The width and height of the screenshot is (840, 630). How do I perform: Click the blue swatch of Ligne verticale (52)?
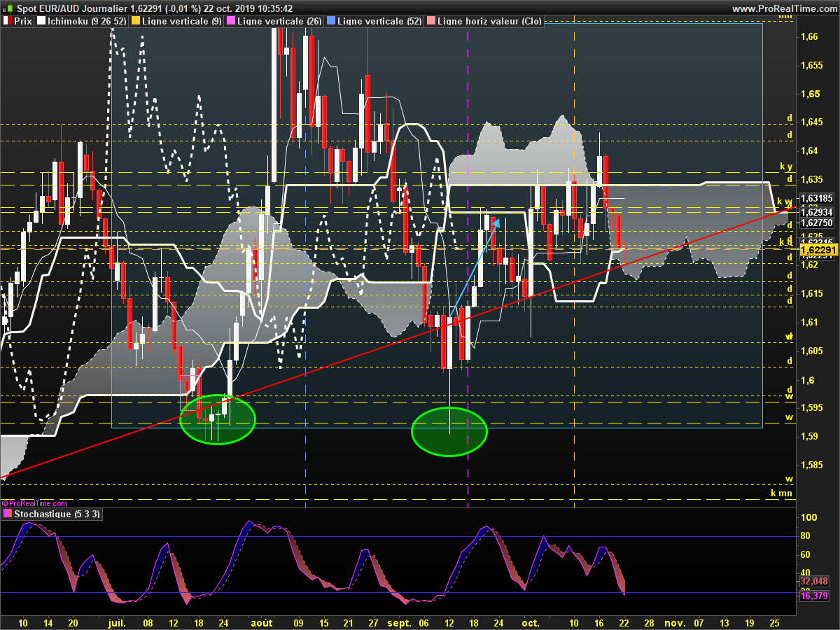click(x=331, y=21)
